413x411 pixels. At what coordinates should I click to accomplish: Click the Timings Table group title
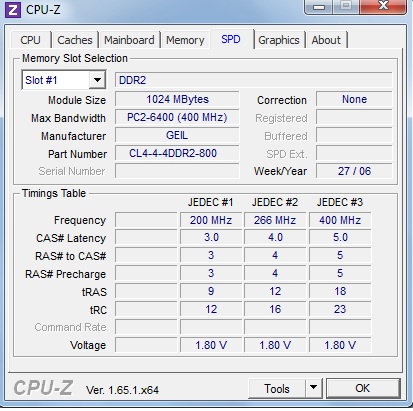coord(54,193)
